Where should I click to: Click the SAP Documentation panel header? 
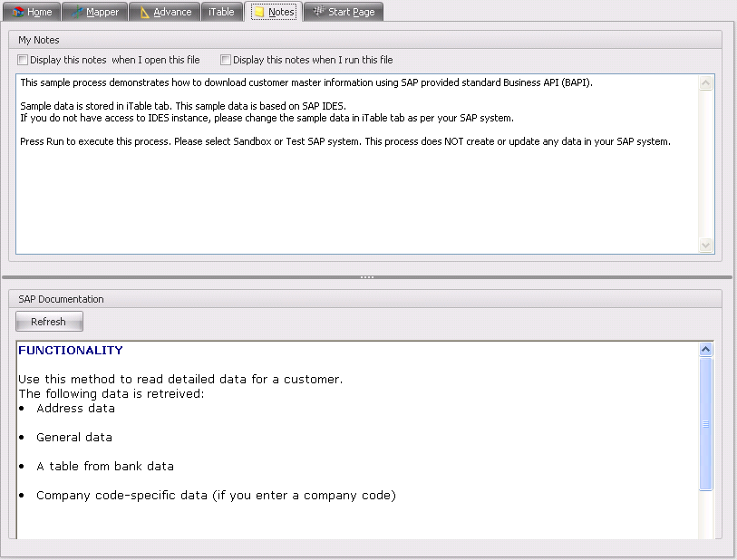click(x=365, y=299)
